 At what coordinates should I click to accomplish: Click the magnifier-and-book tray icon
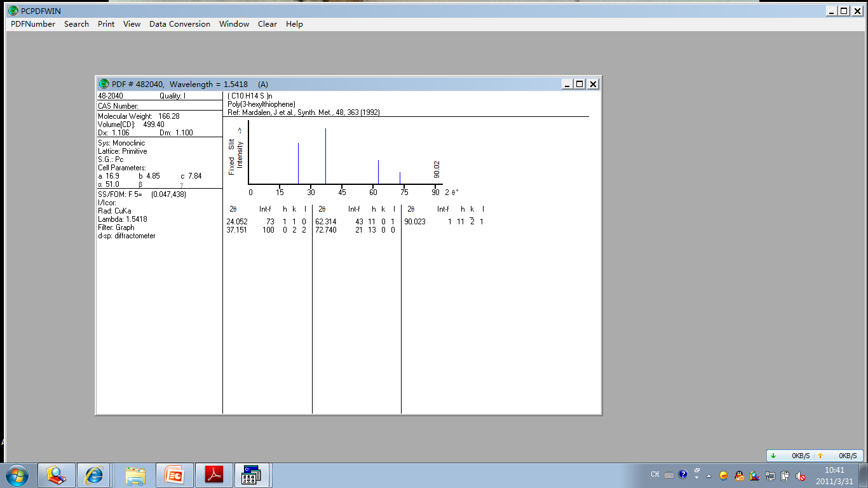754,475
